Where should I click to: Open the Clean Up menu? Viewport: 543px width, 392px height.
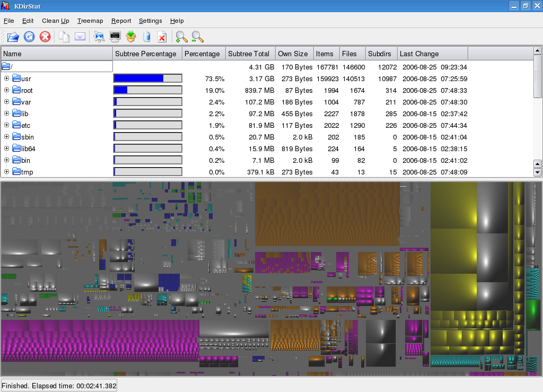(x=55, y=21)
